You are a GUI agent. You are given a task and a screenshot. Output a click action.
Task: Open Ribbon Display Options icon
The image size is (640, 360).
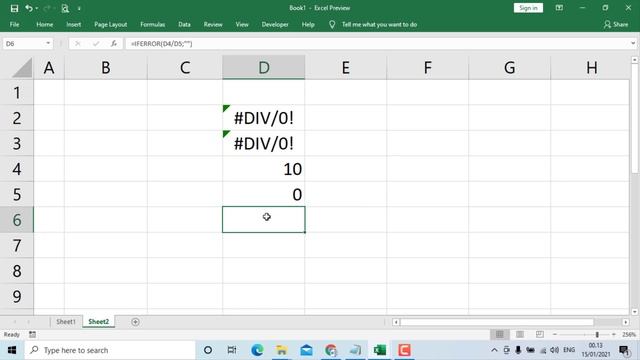(559, 8)
